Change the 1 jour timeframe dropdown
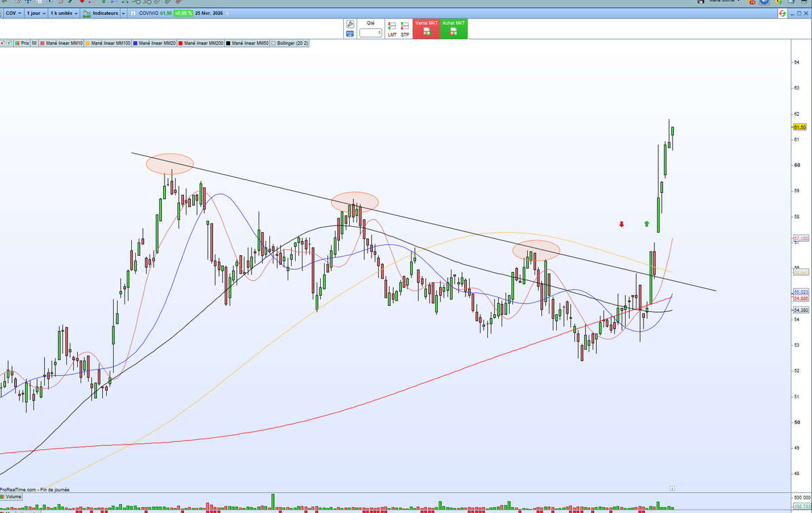 37,13
